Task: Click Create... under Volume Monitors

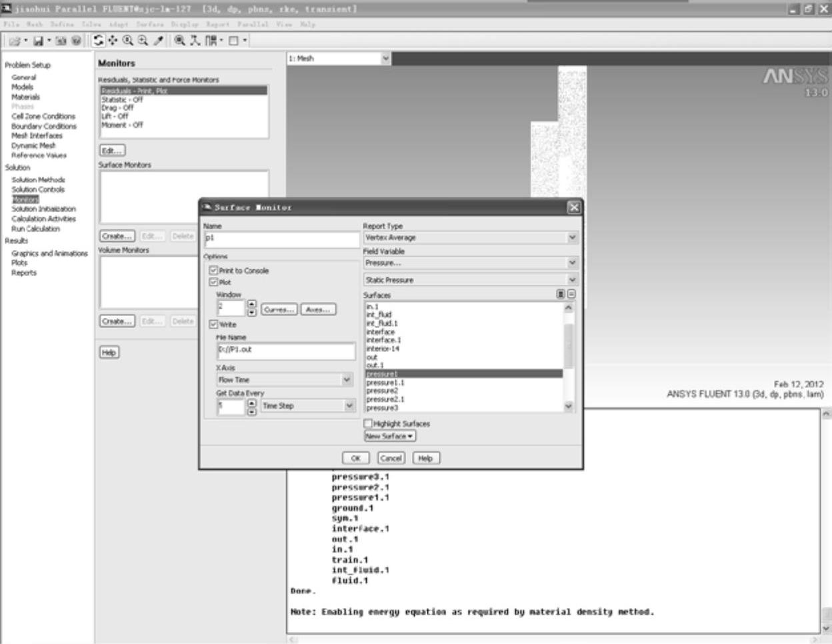Action: coord(117,321)
